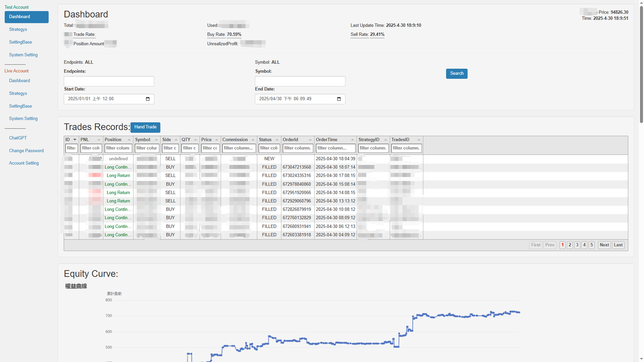
Task: Sort by OrderId column arrow
Action: click(x=310, y=140)
